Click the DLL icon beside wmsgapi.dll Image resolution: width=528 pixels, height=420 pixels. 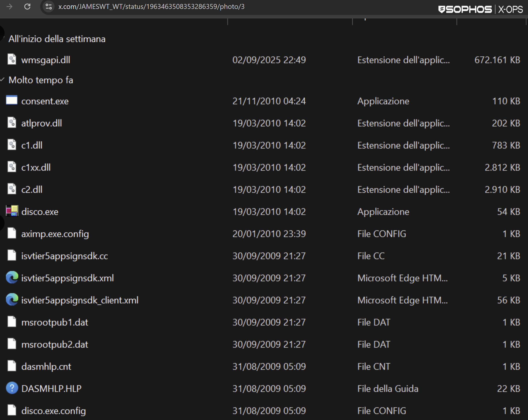(11, 59)
